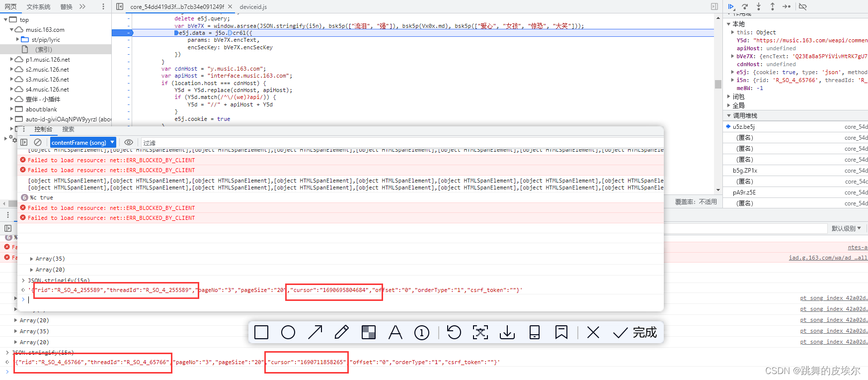Click the Step debugger arrow icon
This screenshot has height=380, width=868.
click(787, 6)
